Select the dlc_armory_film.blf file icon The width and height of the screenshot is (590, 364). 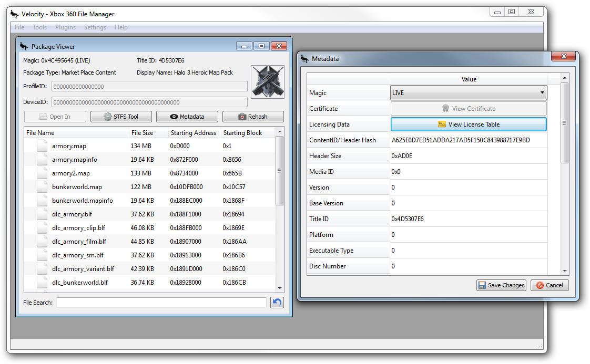tap(42, 242)
